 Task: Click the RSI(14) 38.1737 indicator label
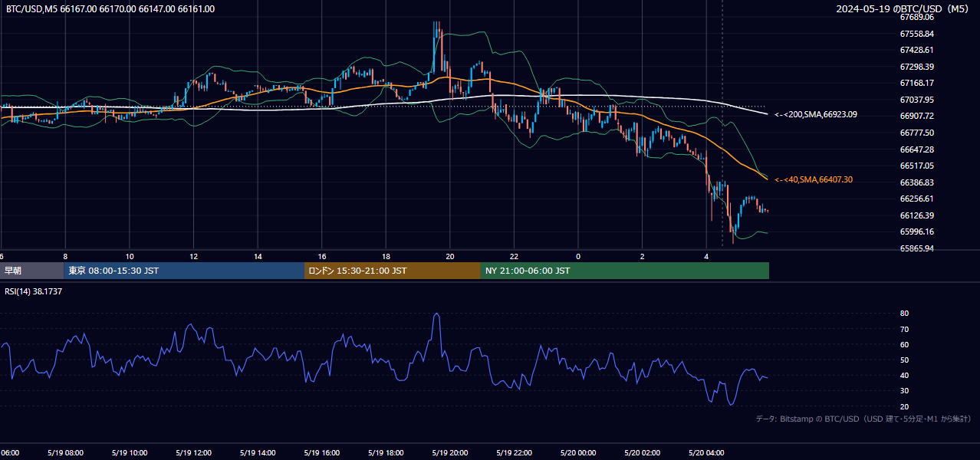34,291
